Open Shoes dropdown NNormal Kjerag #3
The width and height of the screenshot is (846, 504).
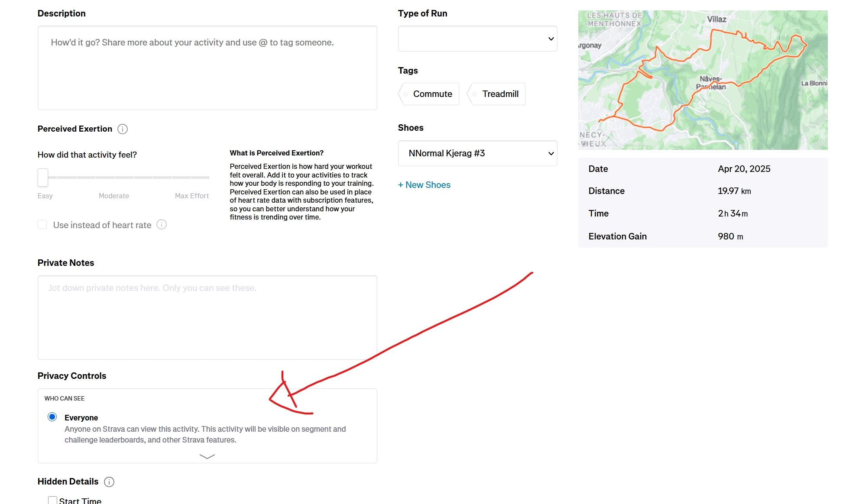tap(477, 153)
